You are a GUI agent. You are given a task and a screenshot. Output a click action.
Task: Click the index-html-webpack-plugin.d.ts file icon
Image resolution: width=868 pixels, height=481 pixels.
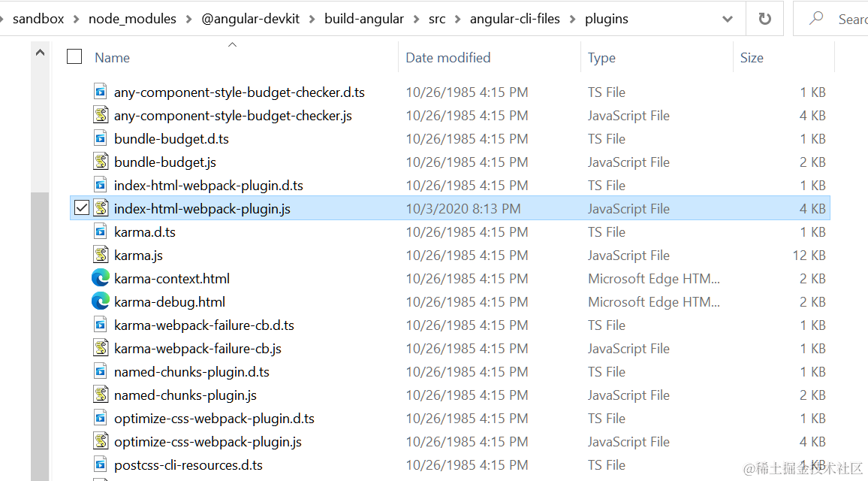[100, 185]
